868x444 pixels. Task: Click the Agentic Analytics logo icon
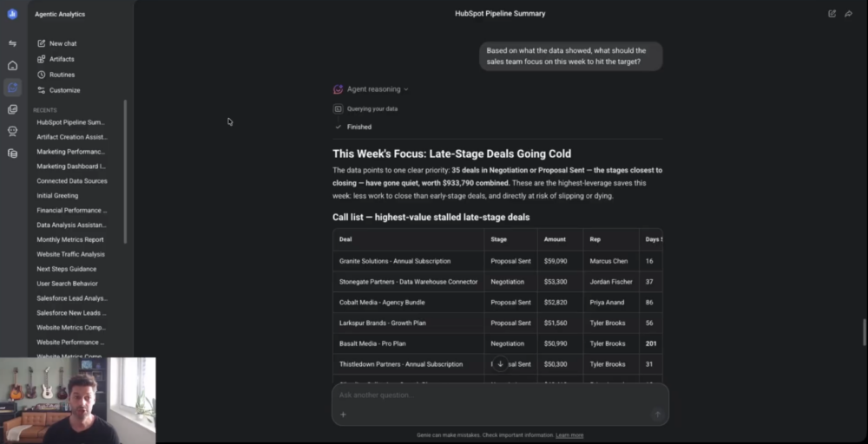(12, 15)
